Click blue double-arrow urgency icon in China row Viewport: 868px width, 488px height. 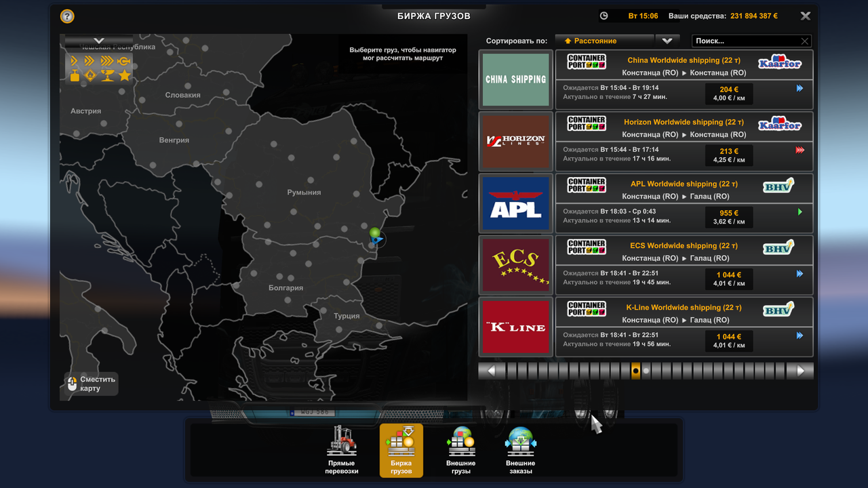(x=800, y=88)
